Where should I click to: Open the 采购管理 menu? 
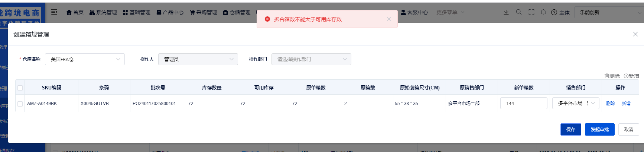[203, 12]
